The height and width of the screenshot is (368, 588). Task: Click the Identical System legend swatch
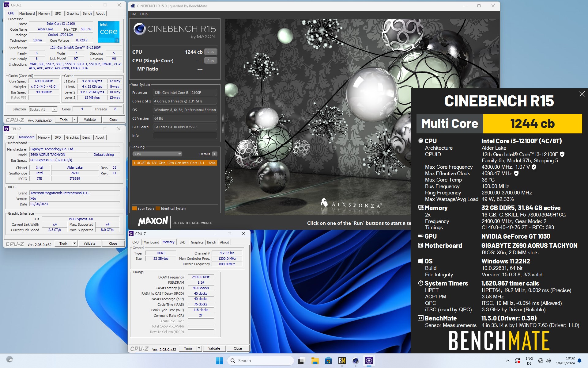tap(158, 209)
